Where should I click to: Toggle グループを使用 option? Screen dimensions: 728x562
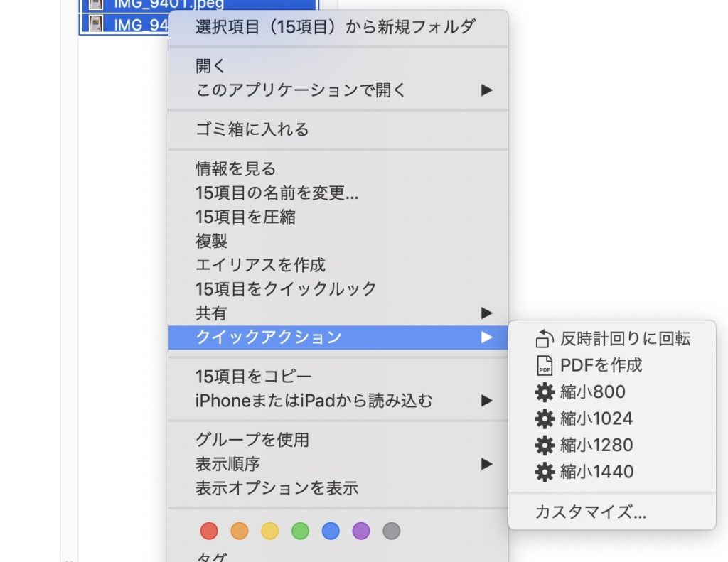(x=252, y=440)
